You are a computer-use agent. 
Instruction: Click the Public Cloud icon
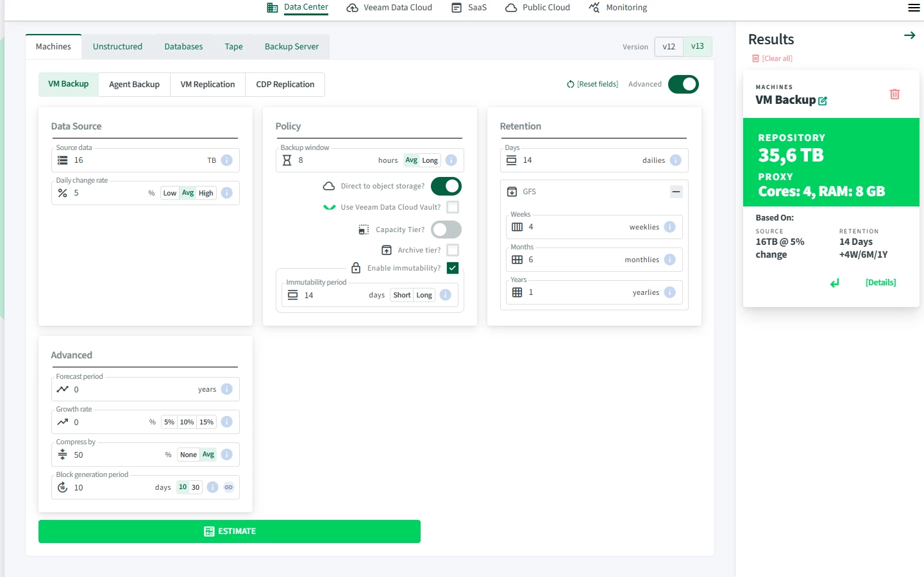click(x=511, y=8)
